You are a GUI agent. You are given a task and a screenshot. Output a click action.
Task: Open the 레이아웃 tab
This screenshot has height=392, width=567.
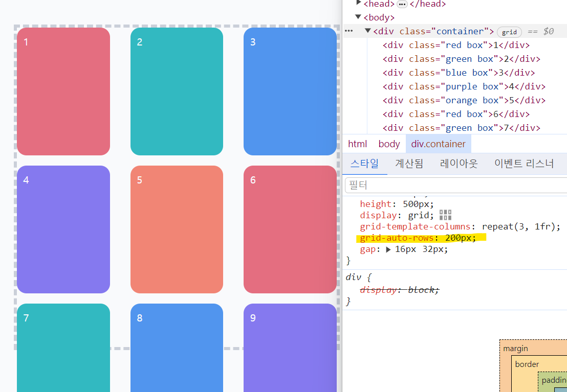point(459,164)
